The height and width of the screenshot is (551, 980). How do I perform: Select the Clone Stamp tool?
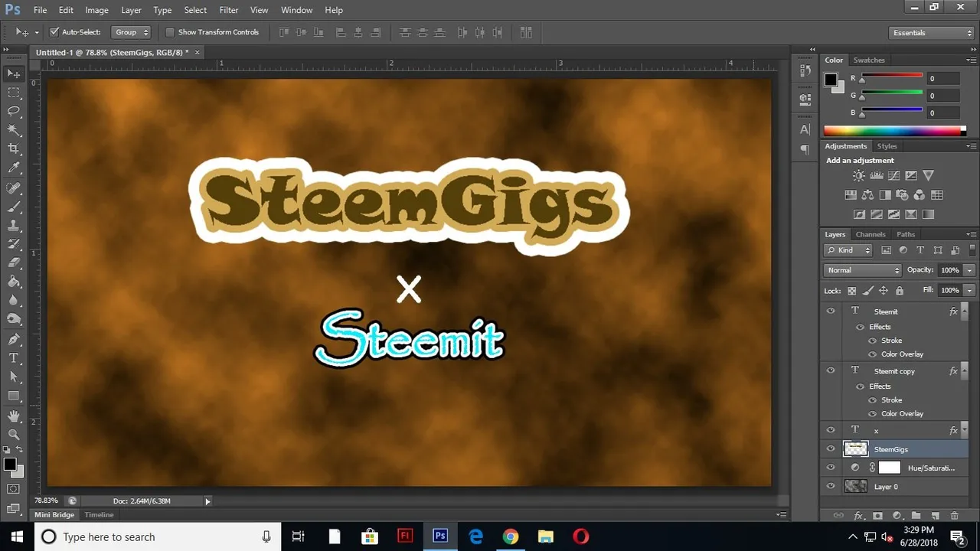(x=14, y=226)
